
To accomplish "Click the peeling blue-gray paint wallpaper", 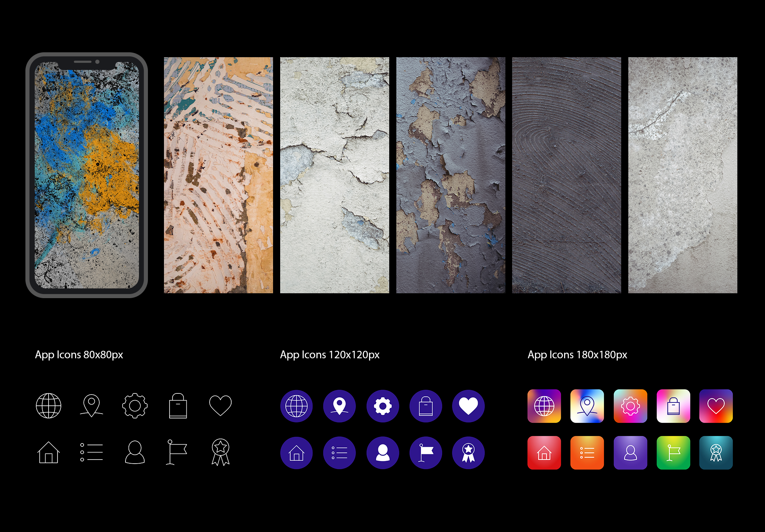I will [x=450, y=175].
